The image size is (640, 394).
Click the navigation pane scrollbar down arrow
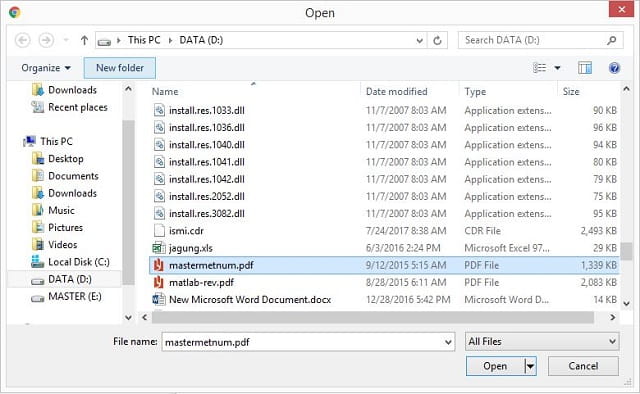pos(128,317)
